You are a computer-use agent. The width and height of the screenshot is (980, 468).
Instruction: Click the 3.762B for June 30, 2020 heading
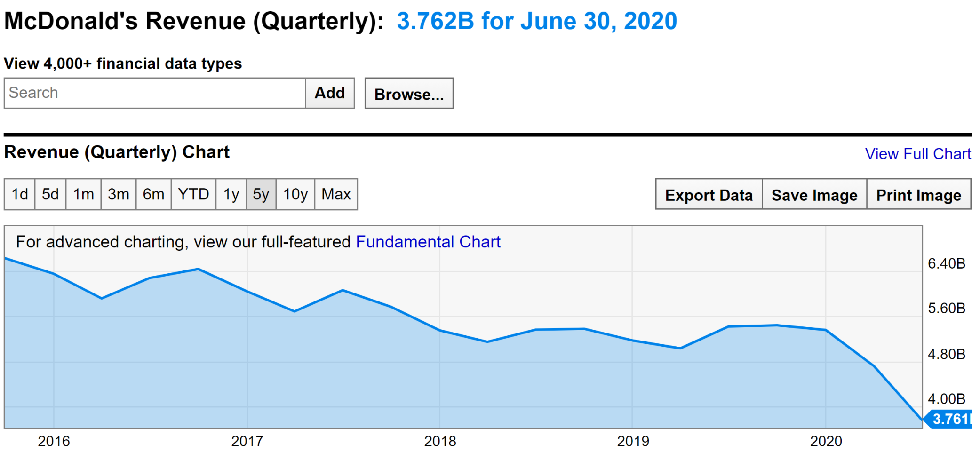pyautogui.click(x=537, y=21)
